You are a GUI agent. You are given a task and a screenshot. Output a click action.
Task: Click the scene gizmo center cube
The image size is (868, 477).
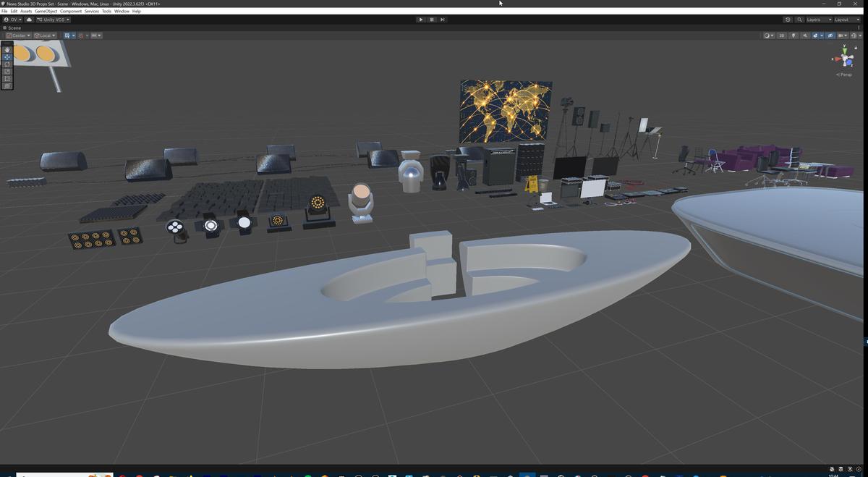844,58
